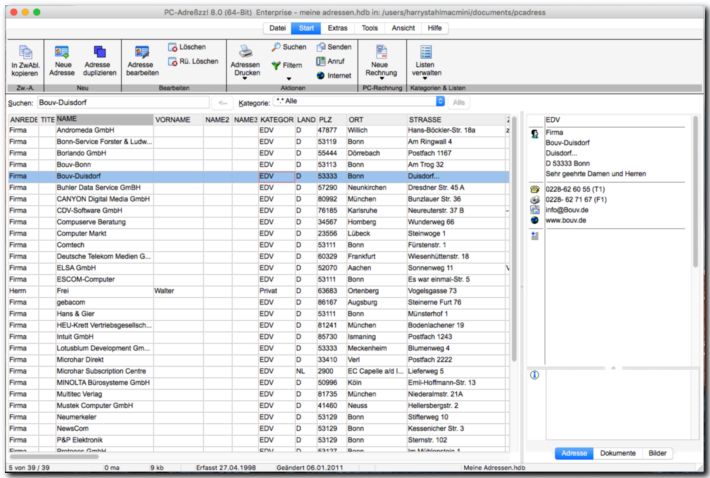Image resolution: width=710 pixels, height=478 pixels.
Task: Select the NewsCom row
Action: coord(258,429)
